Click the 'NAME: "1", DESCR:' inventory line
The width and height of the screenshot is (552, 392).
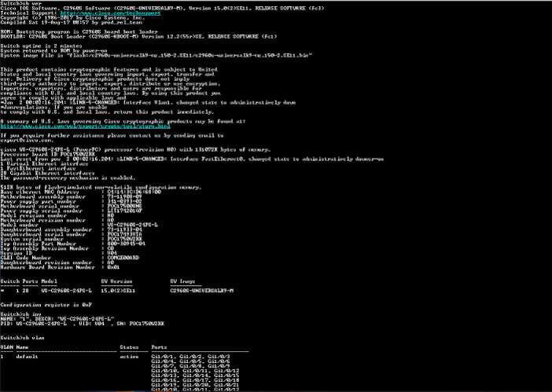[57, 319]
